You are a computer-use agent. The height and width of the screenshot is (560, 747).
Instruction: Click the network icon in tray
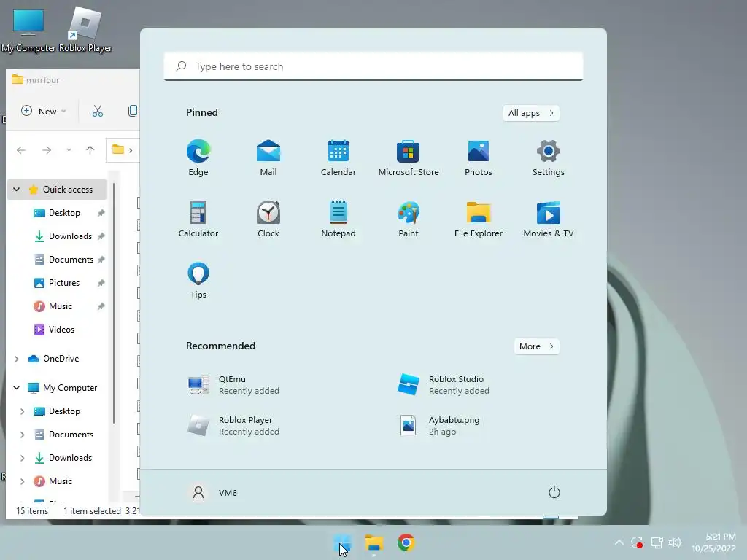coord(657,542)
